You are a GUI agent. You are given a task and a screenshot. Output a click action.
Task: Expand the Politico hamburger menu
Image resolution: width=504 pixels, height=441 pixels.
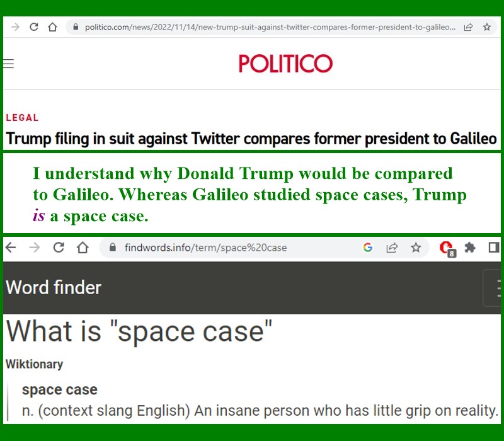(x=8, y=64)
